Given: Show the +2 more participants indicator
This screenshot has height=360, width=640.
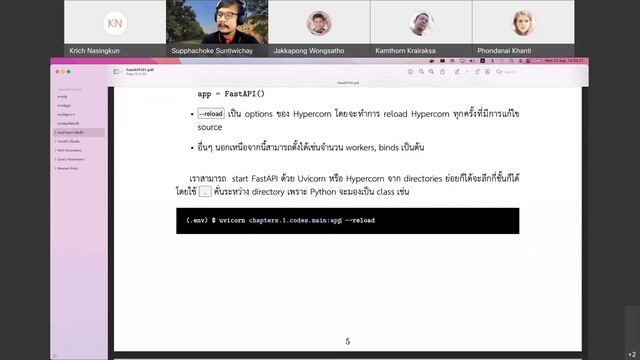Looking at the screenshot, I should (632, 354).
